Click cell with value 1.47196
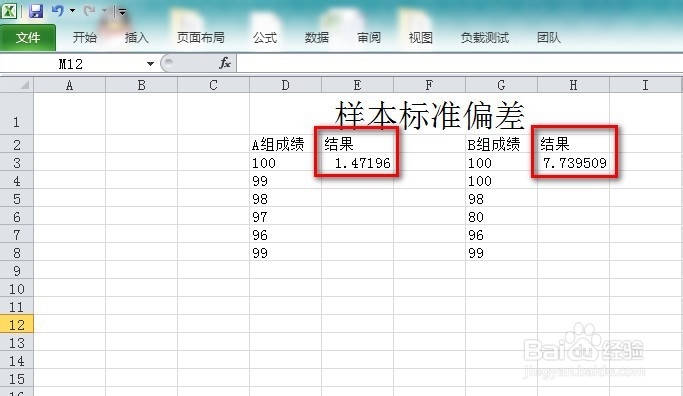 [x=357, y=163]
